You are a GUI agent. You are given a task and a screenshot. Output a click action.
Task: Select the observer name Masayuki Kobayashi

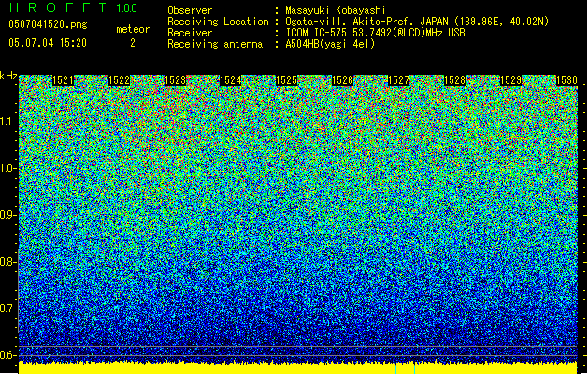click(336, 10)
